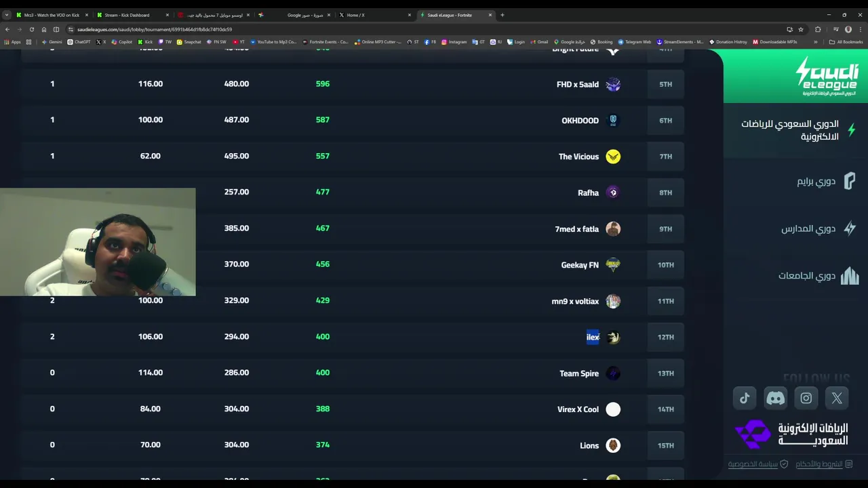Open a new browser tab
This screenshot has width=868, height=488.
coord(502,15)
